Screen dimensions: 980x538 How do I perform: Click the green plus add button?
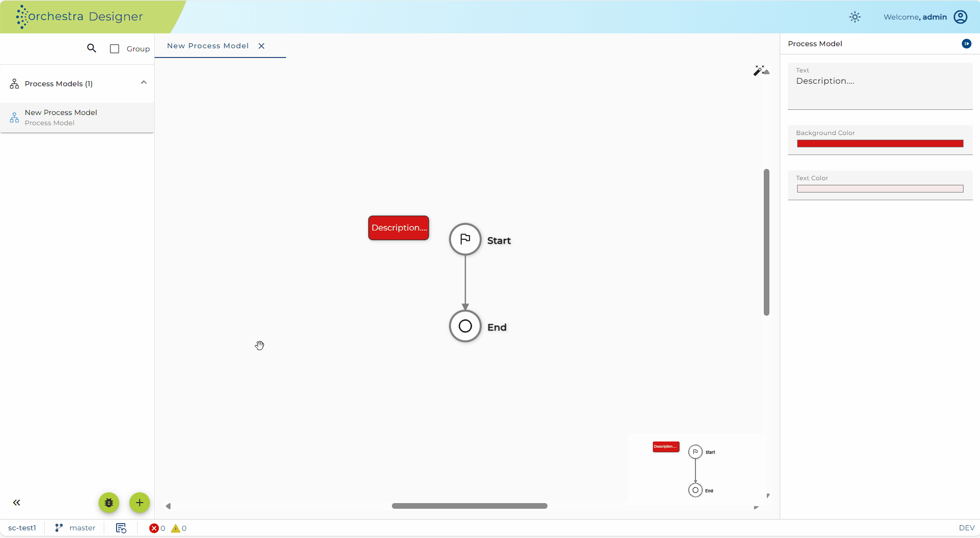140,503
